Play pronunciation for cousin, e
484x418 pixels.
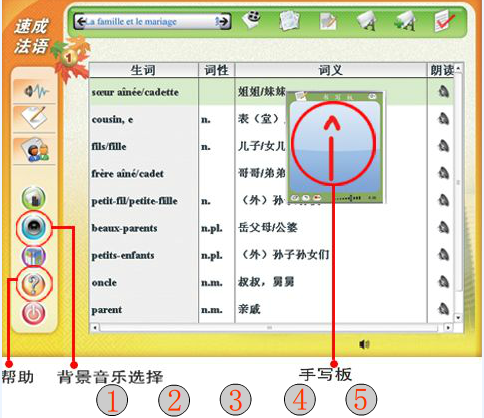click(443, 119)
